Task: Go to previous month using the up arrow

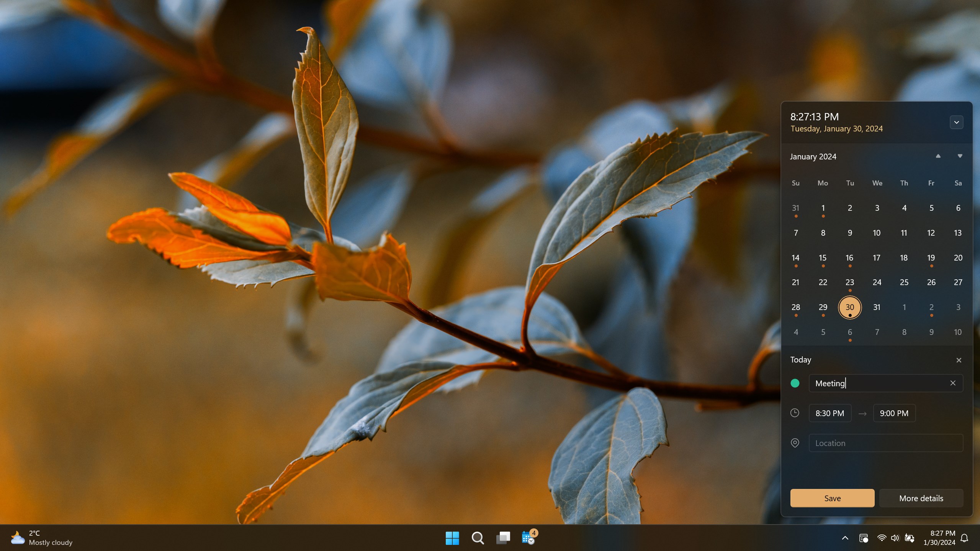Action: click(x=937, y=156)
